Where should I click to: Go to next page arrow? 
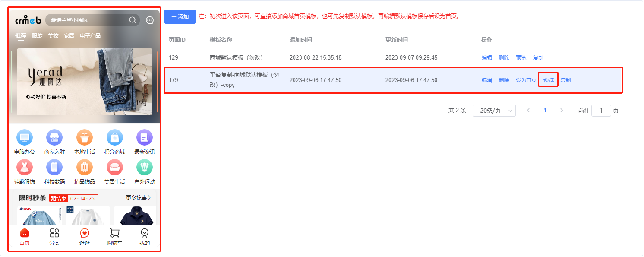(x=562, y=111)
